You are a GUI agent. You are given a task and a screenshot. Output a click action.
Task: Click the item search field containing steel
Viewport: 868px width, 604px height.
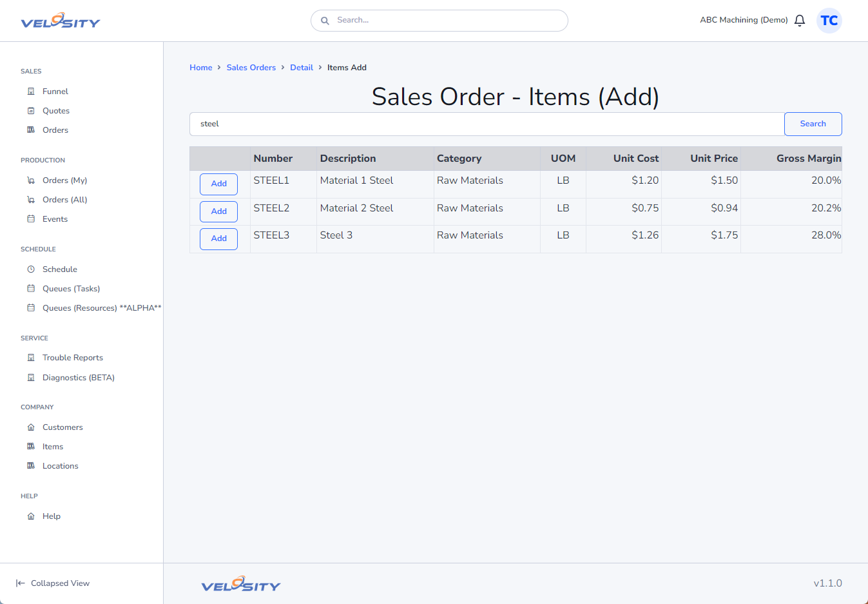[x=487, y=124]
